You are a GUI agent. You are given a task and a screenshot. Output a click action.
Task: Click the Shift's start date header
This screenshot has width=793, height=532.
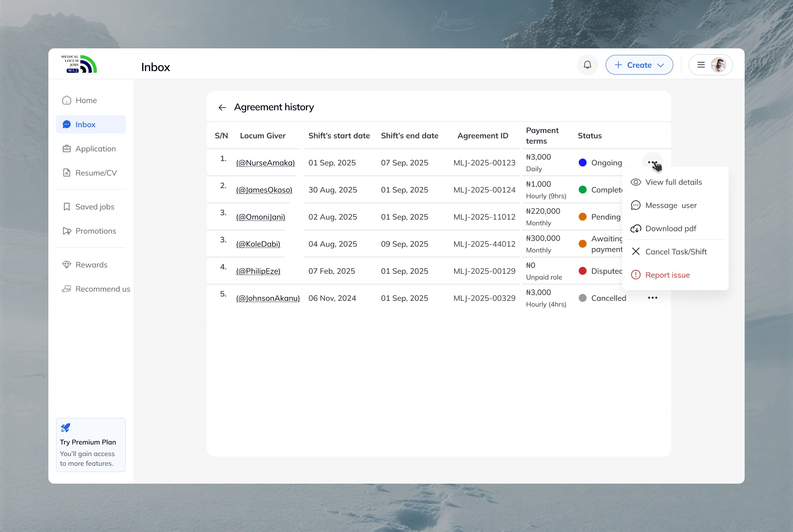(339, 135)
